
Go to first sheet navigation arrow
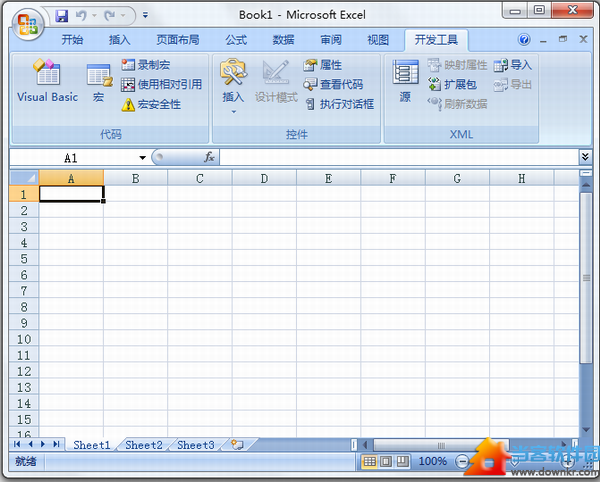coord(16,444)
